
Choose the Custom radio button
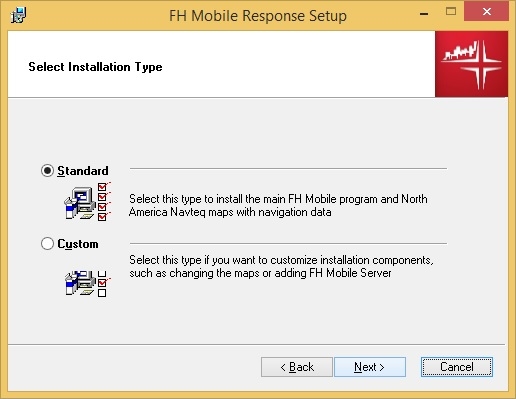click(47, 244)
